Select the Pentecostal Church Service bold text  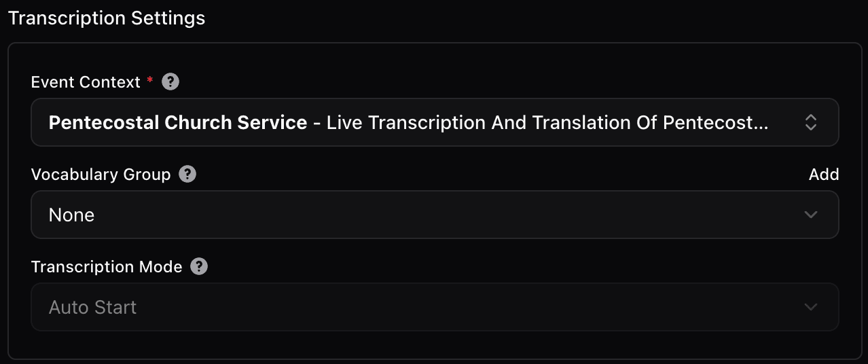point(178,122)
